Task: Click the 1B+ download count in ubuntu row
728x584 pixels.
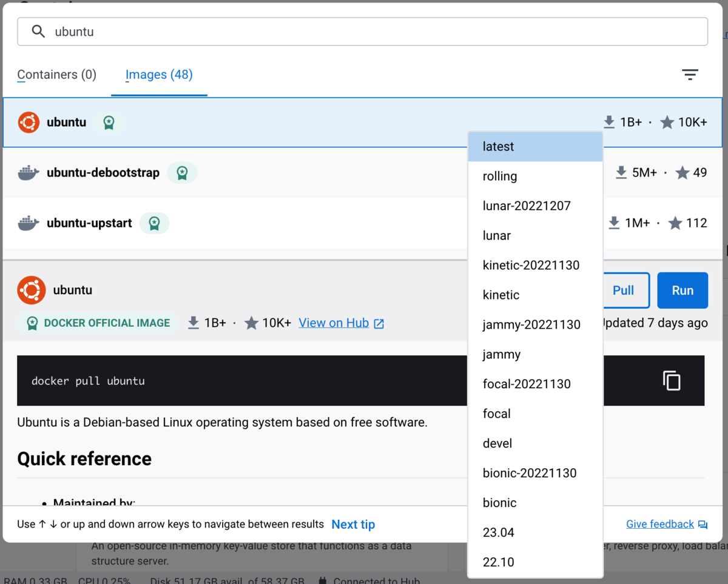Action: click(x=631, y=123)
